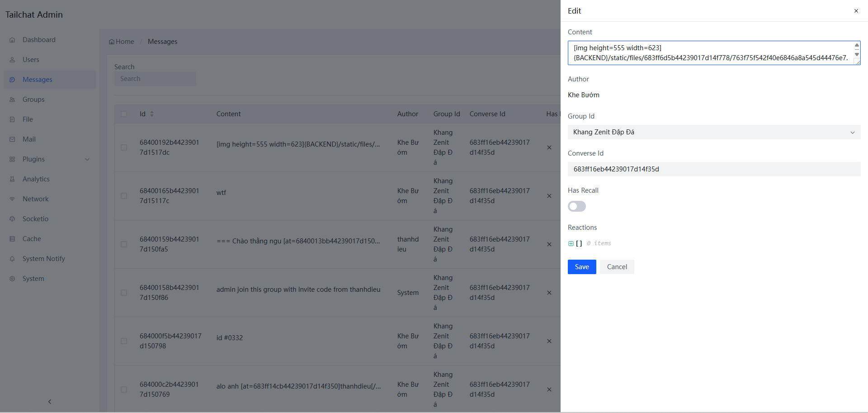
Task: Open the Dashboard section
Action: (x=39, y=39)
